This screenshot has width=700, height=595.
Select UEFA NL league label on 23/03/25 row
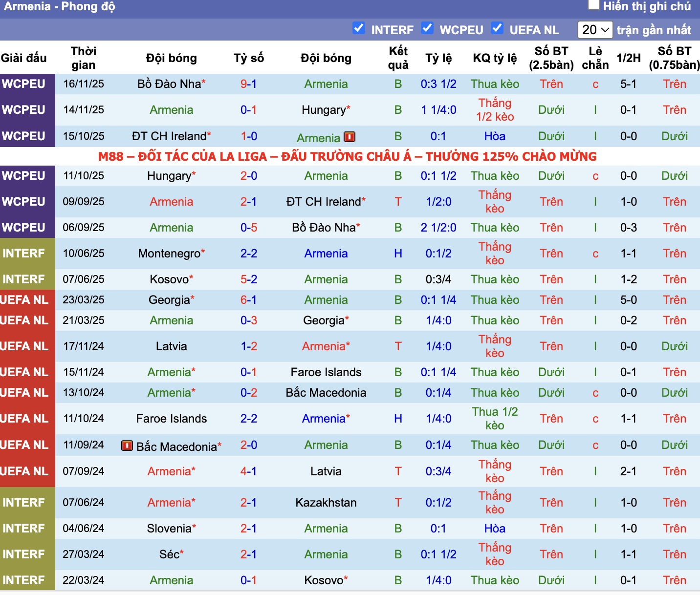24,300
